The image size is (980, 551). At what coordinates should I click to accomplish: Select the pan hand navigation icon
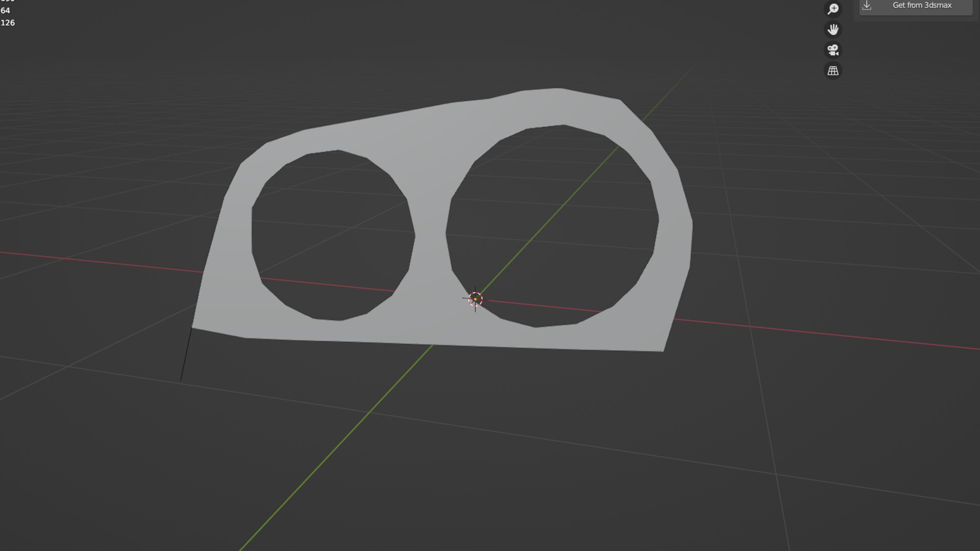click(833, 30)
